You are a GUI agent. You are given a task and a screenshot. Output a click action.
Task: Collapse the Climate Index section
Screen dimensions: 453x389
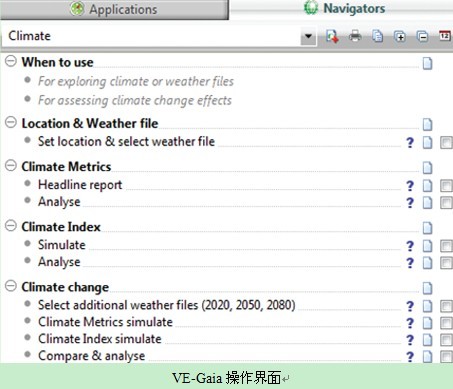(11, 226)
